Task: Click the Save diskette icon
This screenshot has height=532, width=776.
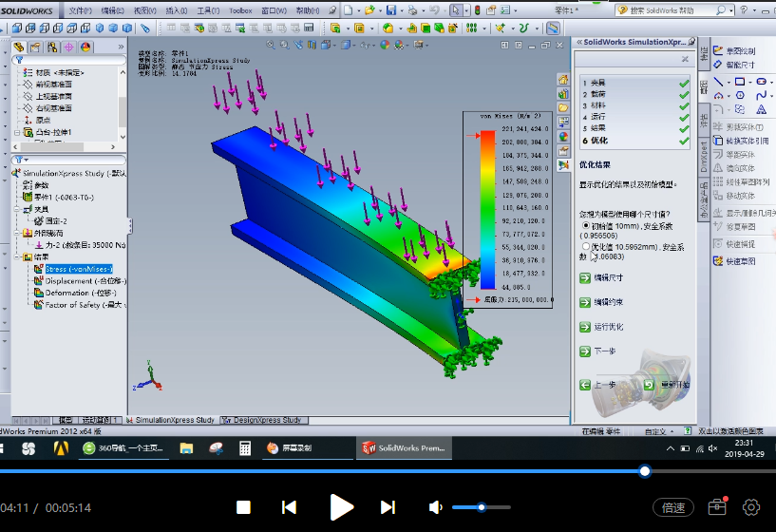Action: (x=391, y=9)
